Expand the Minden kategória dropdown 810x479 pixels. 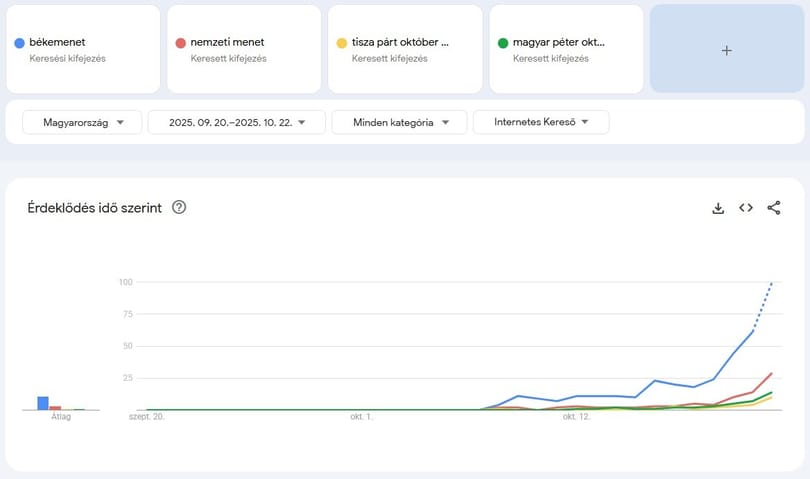[x=399, y=122]
